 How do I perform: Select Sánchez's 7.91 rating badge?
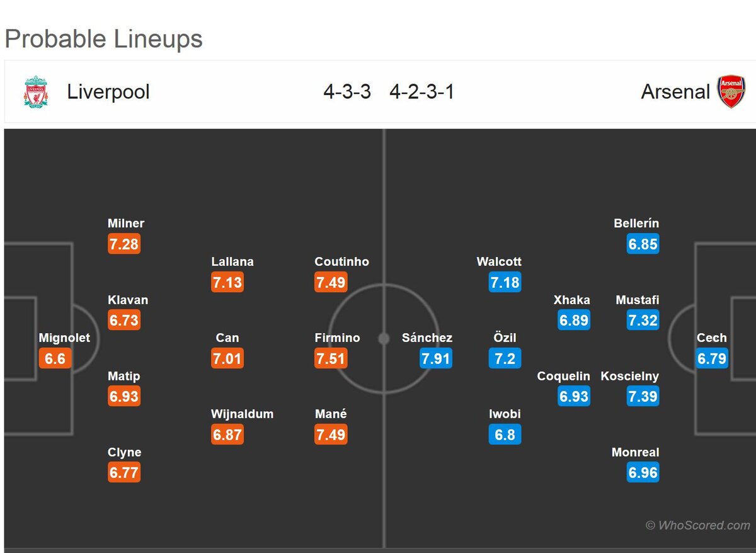point(436,358)
